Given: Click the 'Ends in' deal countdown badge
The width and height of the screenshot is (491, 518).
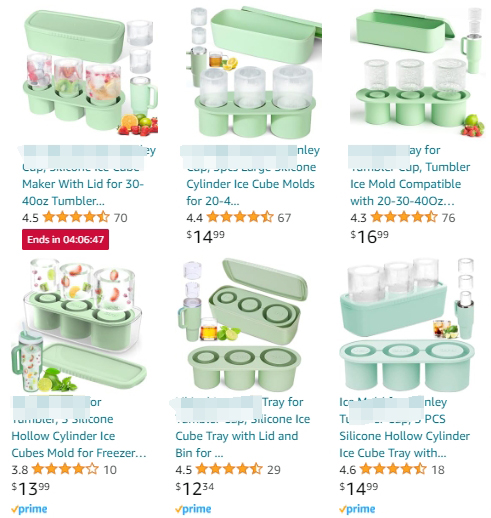Looking at the screenshot, I should (x=65, y=239).
